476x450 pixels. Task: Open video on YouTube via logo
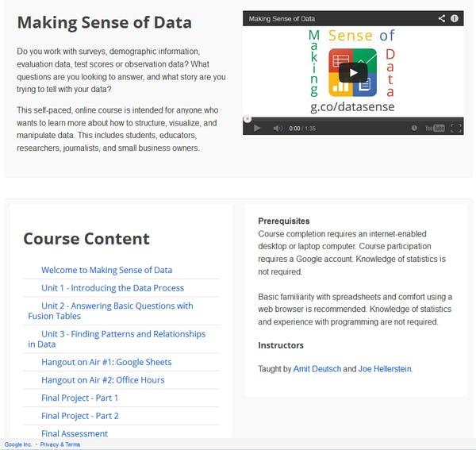pyautogui.click(x=435, y=128)
